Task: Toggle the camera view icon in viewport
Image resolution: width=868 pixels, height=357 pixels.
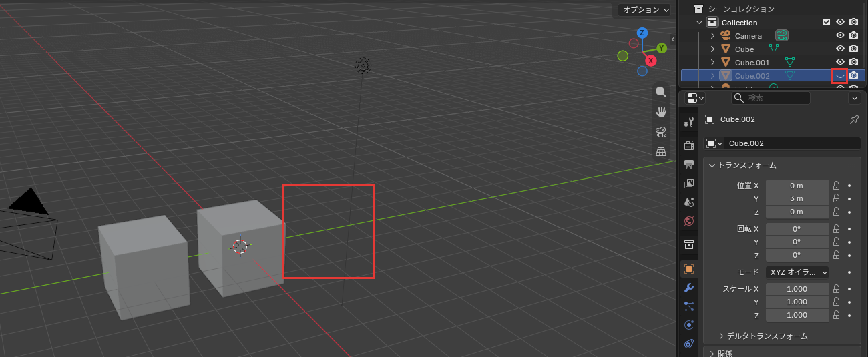Action: pyautogui.click(x=661, y=131)
